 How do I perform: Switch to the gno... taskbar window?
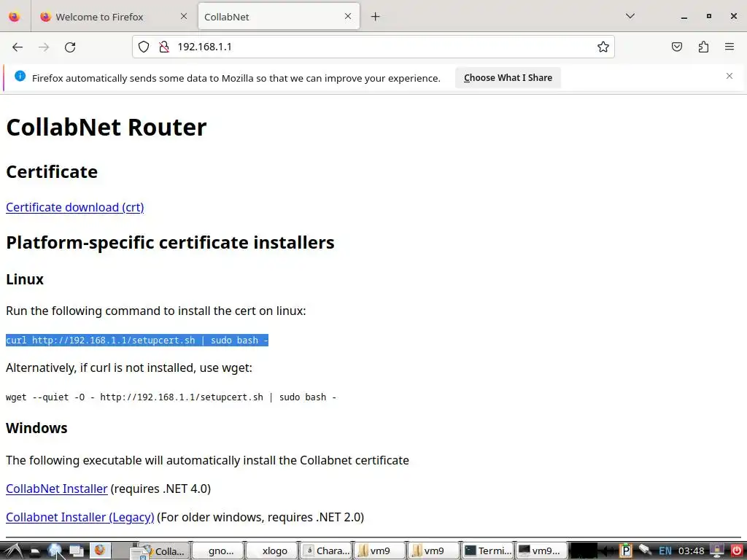coord(217,551)
